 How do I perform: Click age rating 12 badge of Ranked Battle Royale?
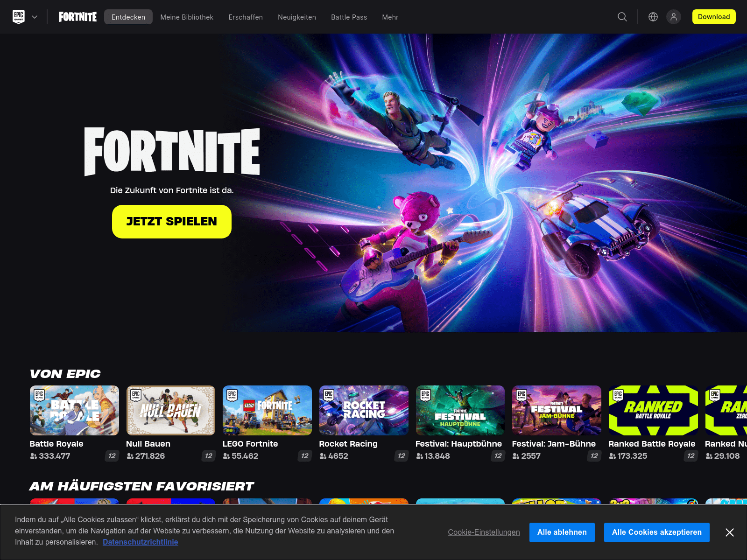pyautogui.click(x=691, y=456)
